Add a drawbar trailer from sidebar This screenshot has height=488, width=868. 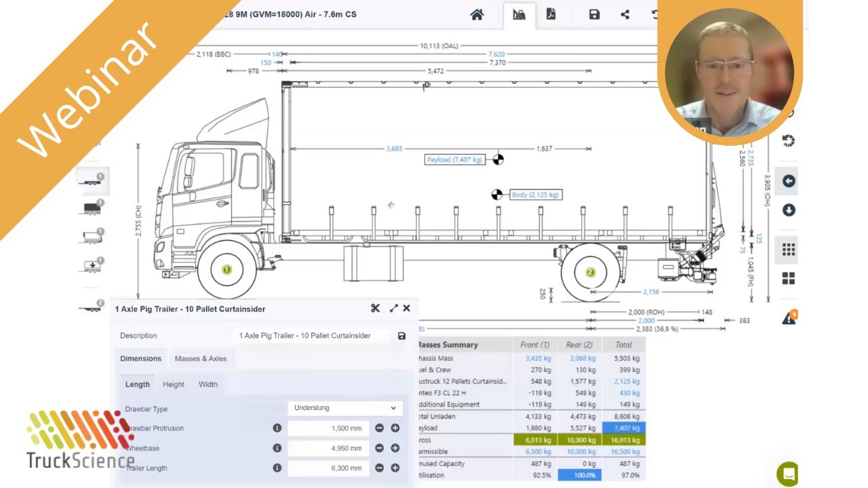(91, 181)
